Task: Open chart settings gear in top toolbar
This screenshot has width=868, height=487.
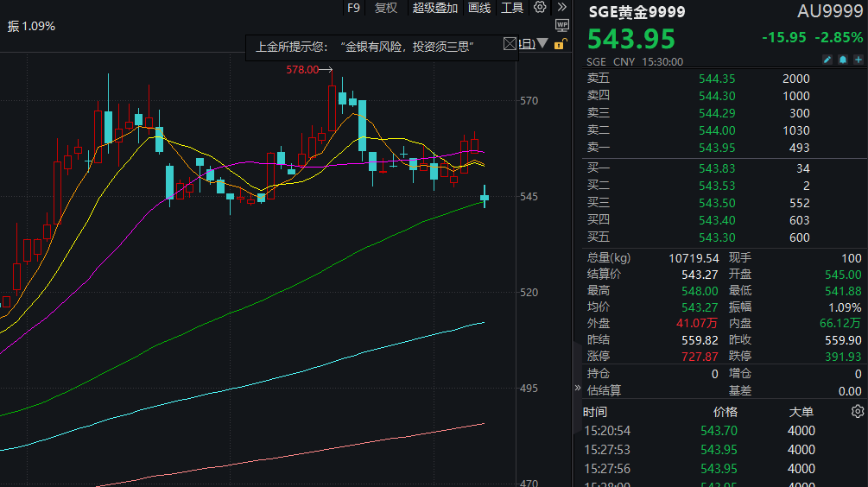Action: (x=540, y=8)
